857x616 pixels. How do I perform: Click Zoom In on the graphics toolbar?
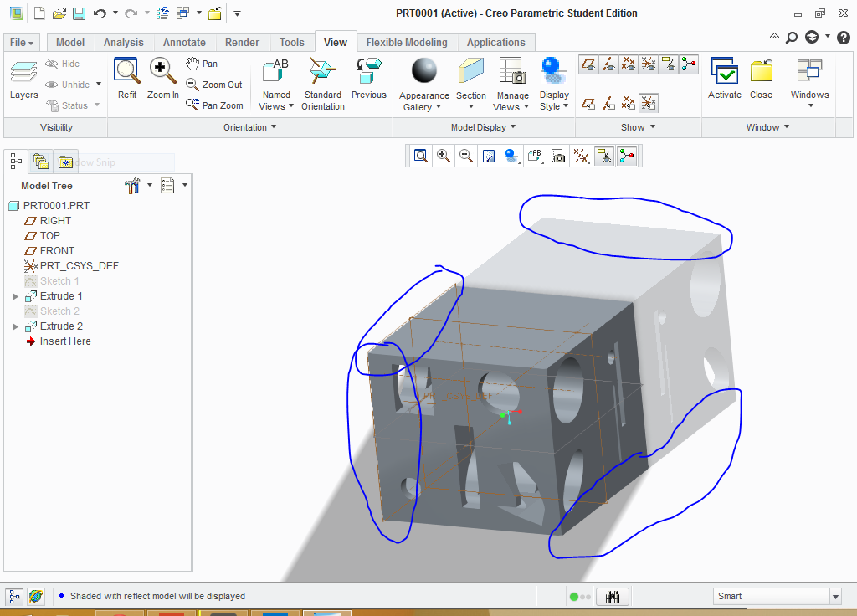(x=444, y=157)
